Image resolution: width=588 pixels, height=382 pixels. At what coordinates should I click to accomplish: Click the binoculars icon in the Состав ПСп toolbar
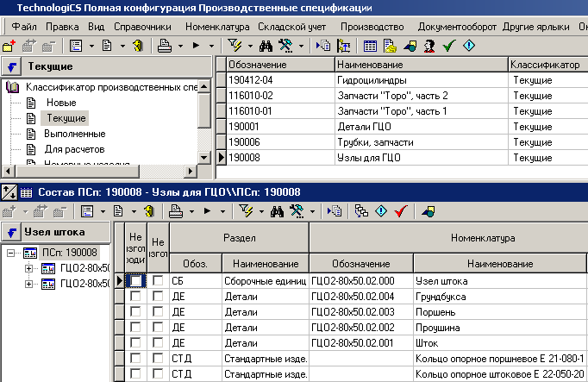point(277,211)
